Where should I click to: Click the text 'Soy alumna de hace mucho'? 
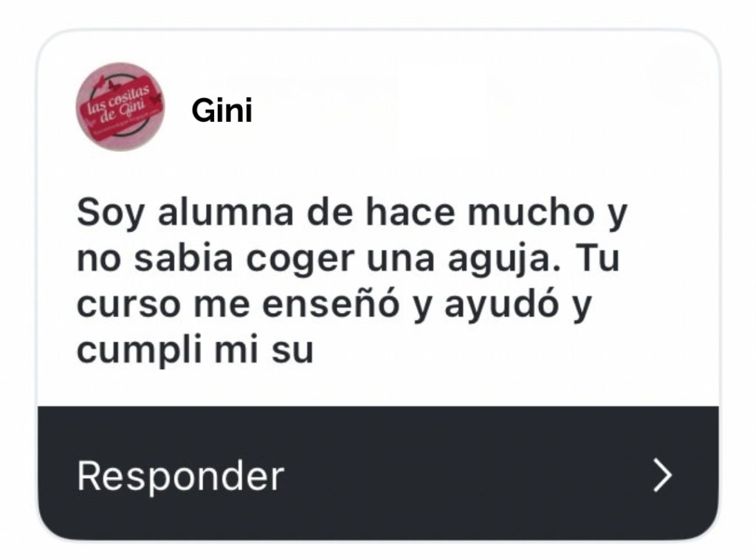(x=336, y=212)
